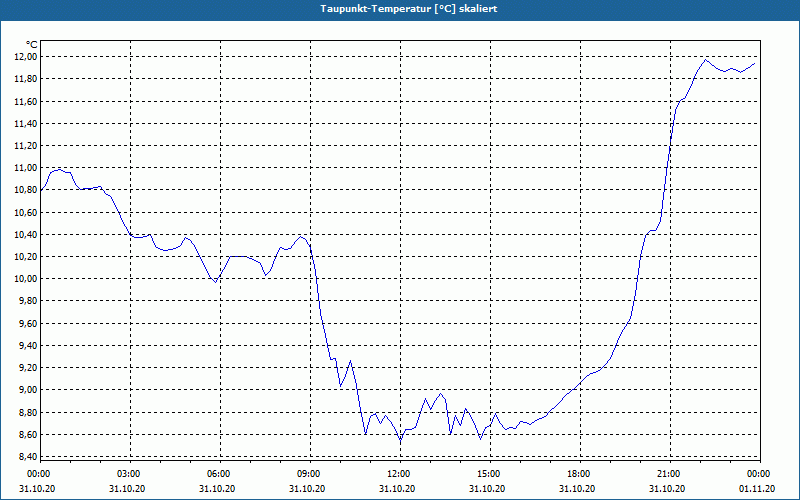This screenshot has width=800, height=500.
Task: Click the 10,00 y-axis label
Action: (x=28, y=279)
